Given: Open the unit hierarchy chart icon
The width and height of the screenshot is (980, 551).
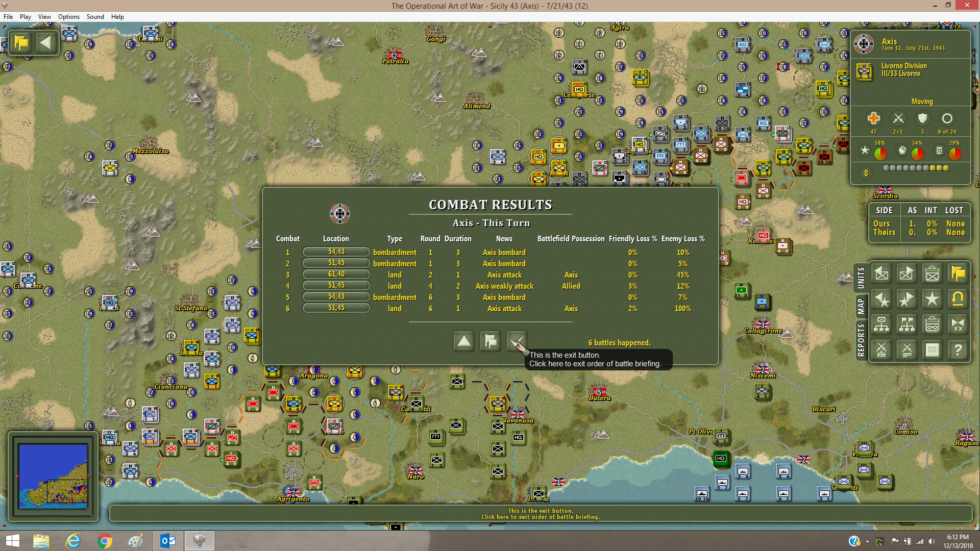Looking at the screenshot, I should (881, 324).
